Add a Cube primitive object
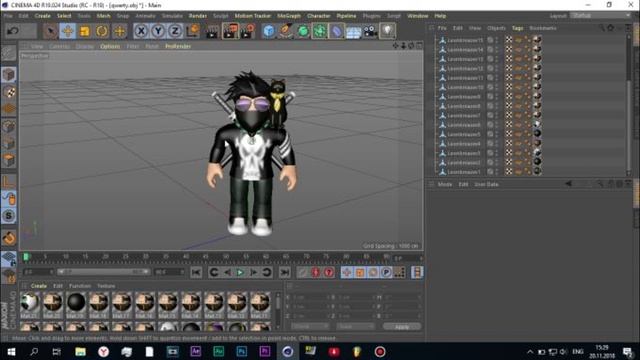The height and width of the screenshot is (360, 640). pos(269,31)
